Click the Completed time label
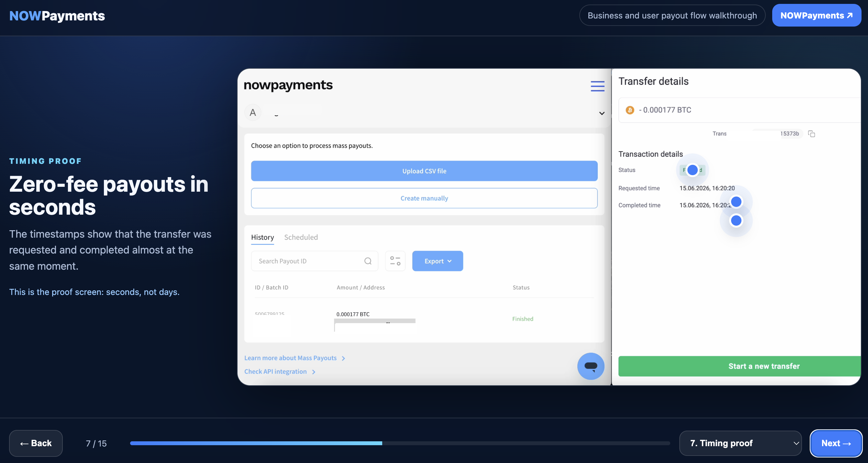Screen dimensions: 868x463 coord(639,205)
